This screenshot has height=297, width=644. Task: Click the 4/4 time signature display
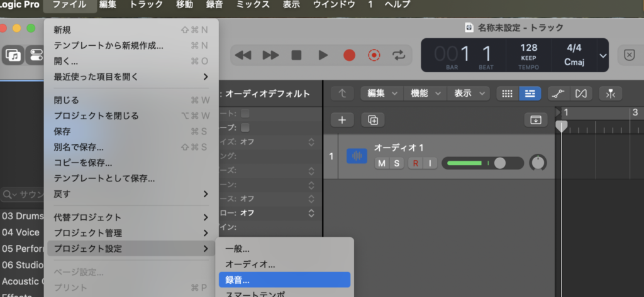pyautogui.click(x=574, y=48)
